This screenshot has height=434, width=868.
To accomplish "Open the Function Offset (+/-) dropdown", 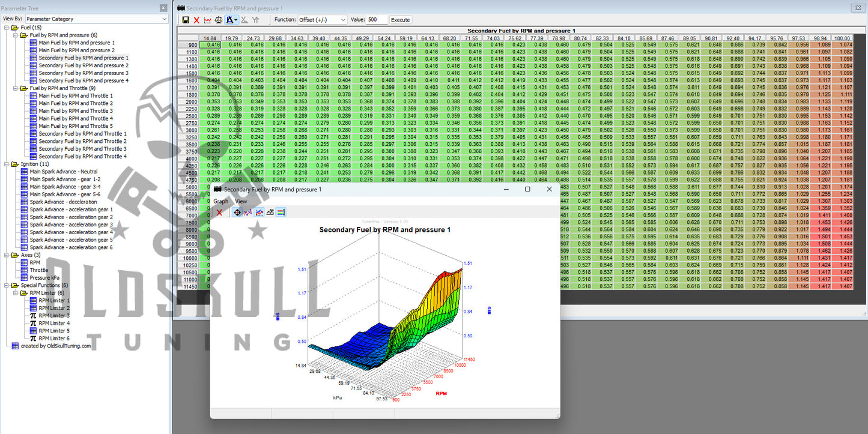I will 323,20.
